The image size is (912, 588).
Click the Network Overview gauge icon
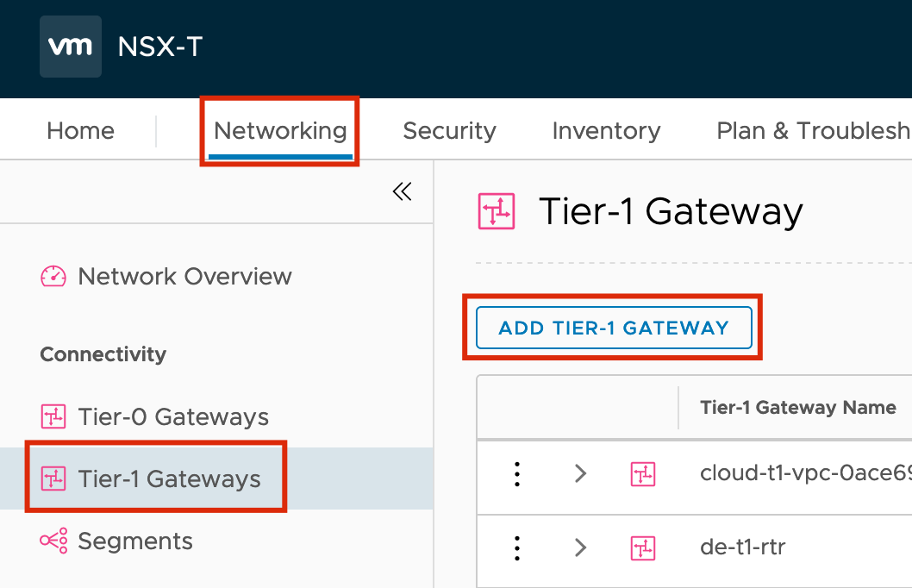click(53, 276)
